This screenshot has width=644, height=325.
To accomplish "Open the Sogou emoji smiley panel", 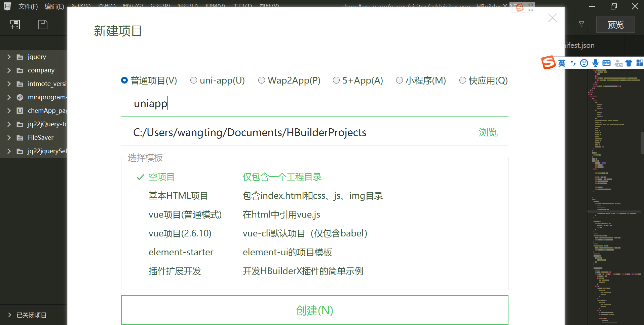I will [x=584, y=63].
